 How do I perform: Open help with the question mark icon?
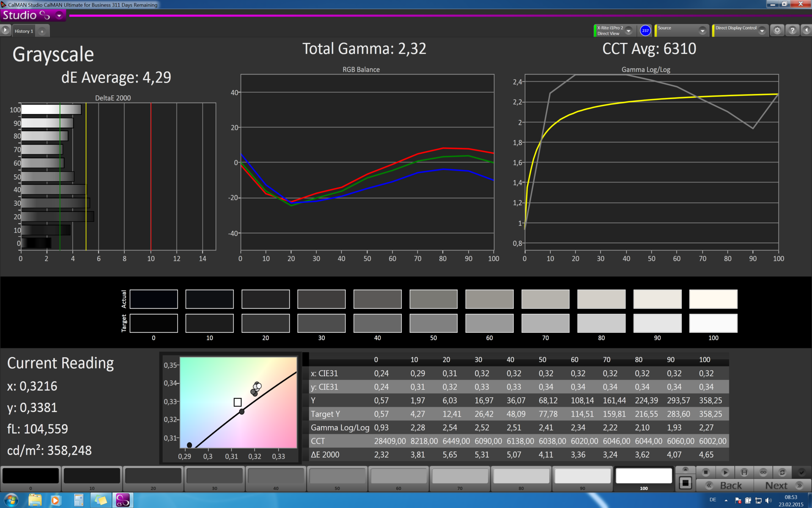(793, 30)
